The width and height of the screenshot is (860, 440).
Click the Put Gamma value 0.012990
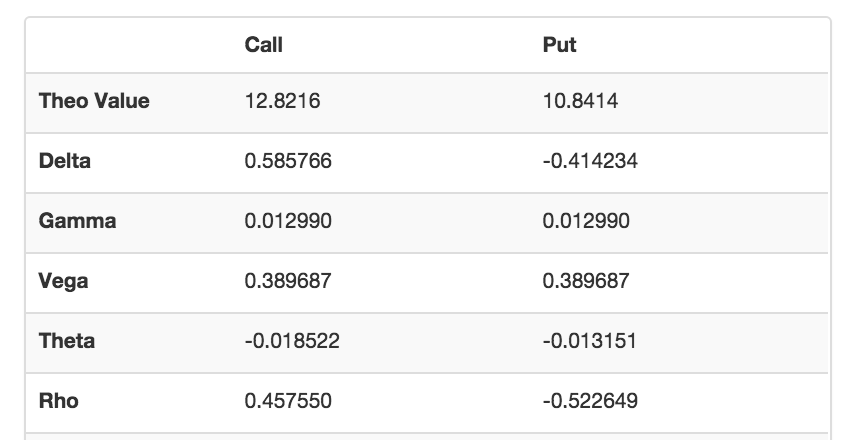point(586,221)
